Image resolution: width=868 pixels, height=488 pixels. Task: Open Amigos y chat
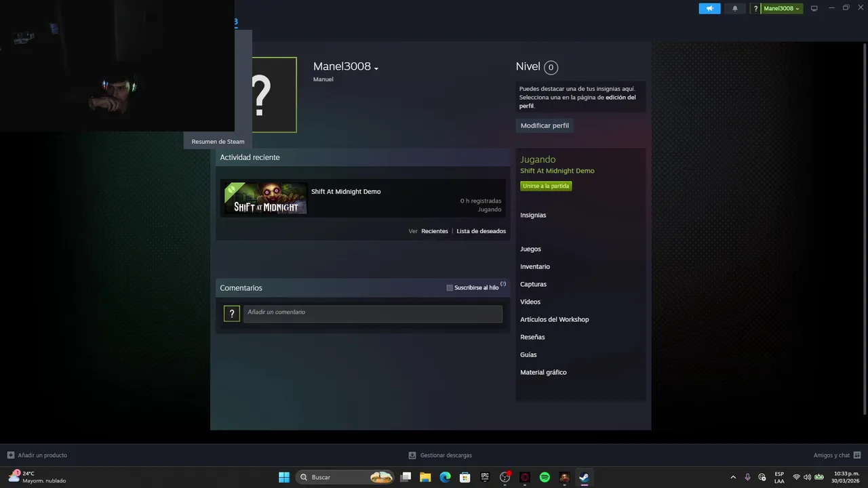[x=831, y=455]
